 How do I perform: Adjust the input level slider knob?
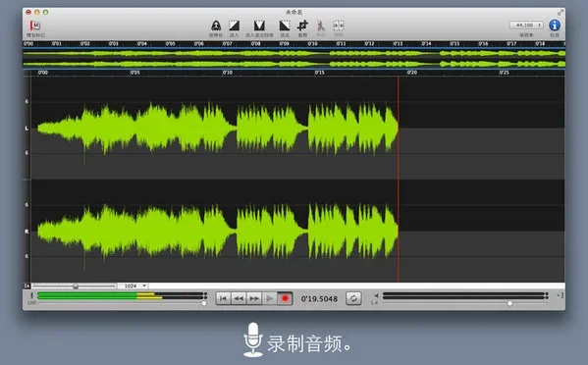click(x=204, y=303)
